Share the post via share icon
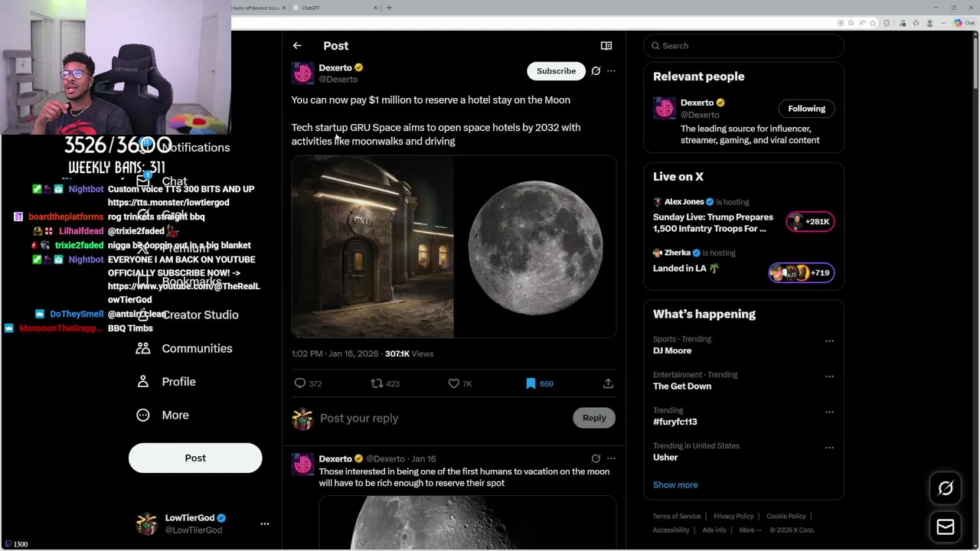Viewport: 980px width, 551px height. click(608, 383)
